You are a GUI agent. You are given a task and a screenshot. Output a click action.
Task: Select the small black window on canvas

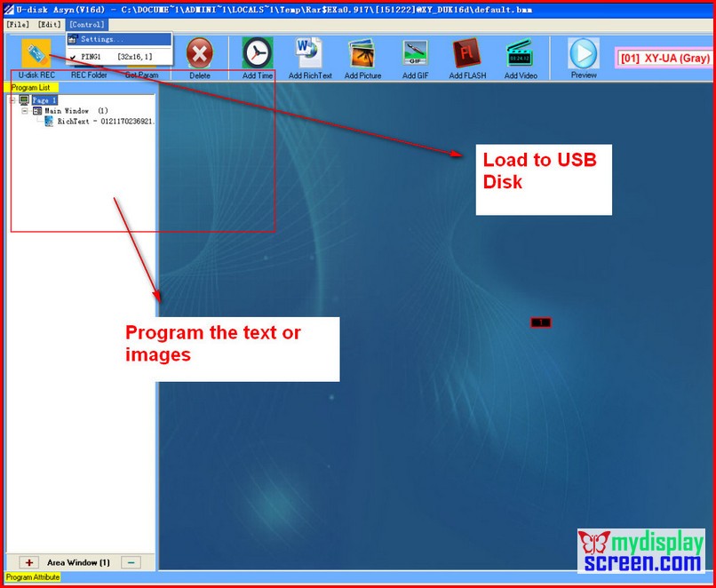(x=541, y=322)
